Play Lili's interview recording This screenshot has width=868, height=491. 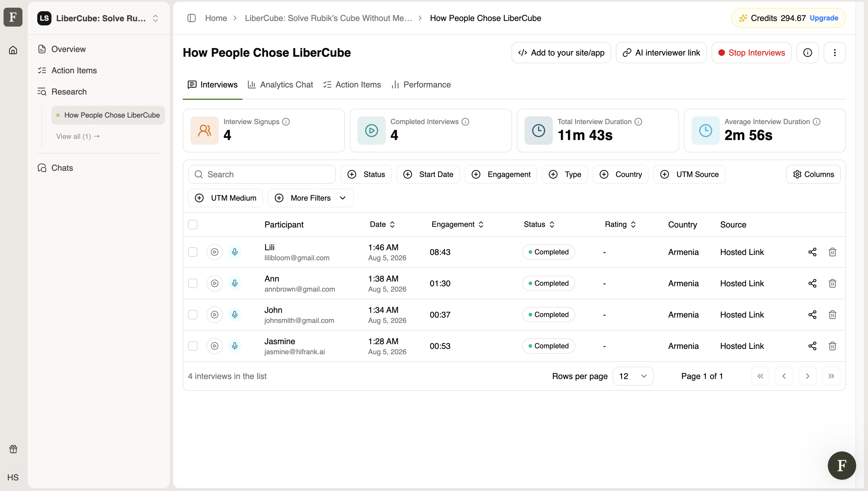[214, 252]
